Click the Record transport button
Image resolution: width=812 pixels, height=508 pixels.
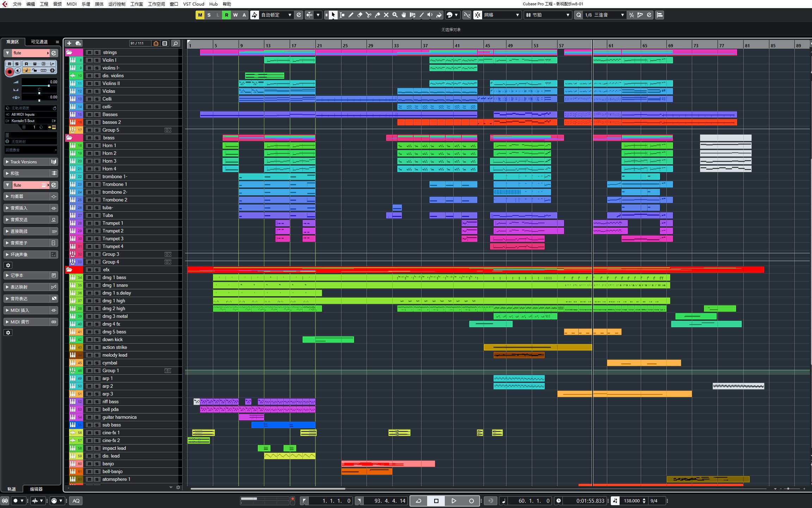(471, 501)
